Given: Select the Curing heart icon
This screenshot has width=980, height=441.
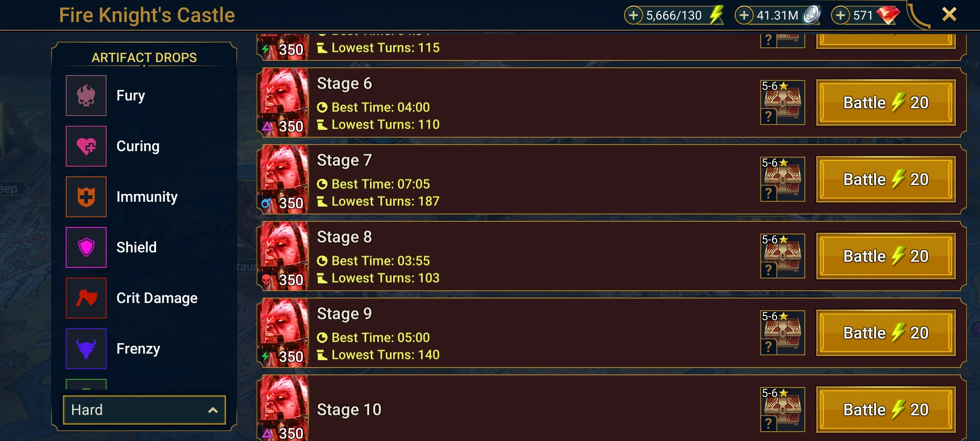Looking at the screenshot, I should tap(86, 146).
